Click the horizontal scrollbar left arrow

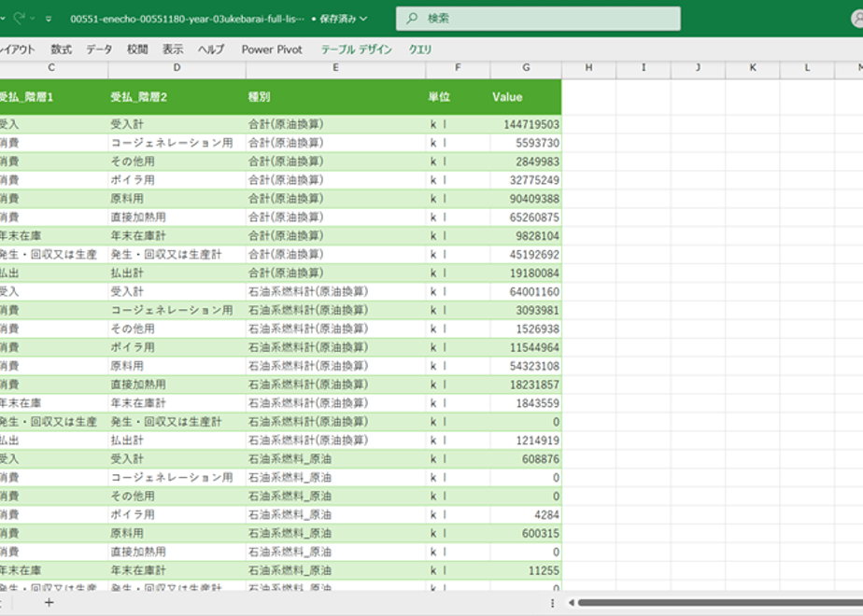tap(572, 603)
